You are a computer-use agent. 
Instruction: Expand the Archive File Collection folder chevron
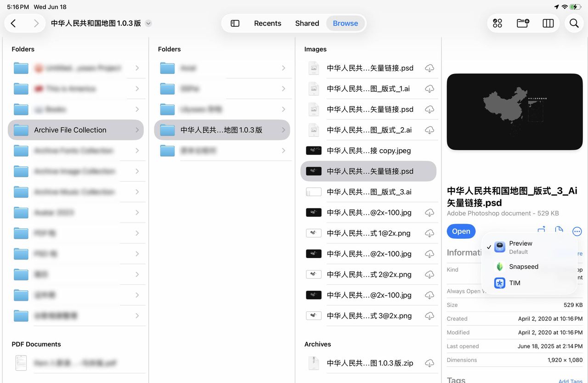tap(136, 130)
